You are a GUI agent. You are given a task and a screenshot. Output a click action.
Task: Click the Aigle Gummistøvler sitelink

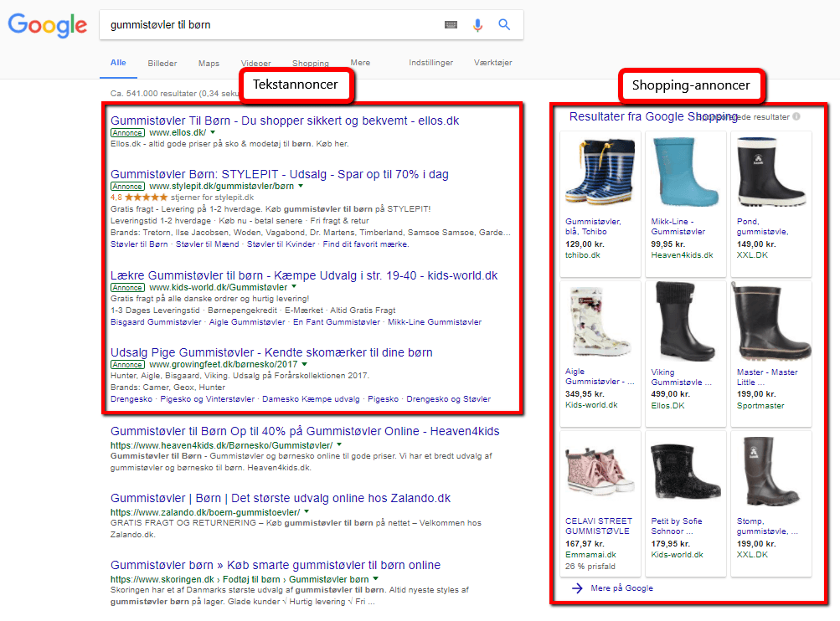point(247,322)
